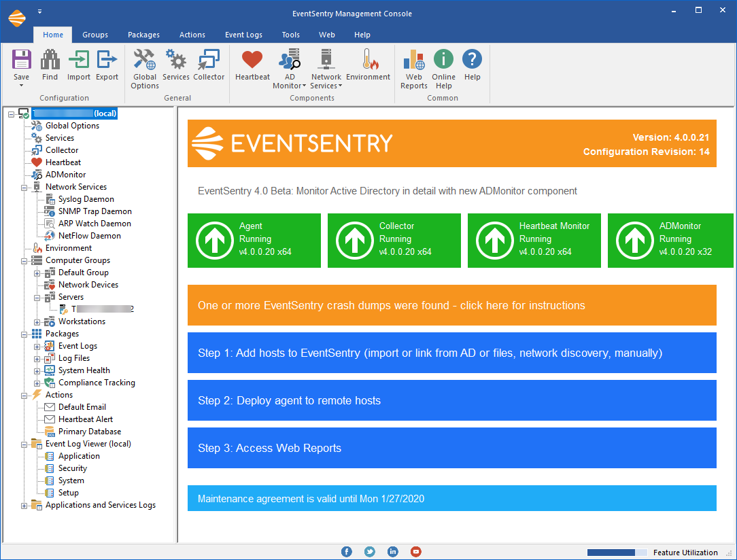Expand the Workstations group node
This screenshot has width=737, height=560.
pyautogui.click(x=37, y=322)
